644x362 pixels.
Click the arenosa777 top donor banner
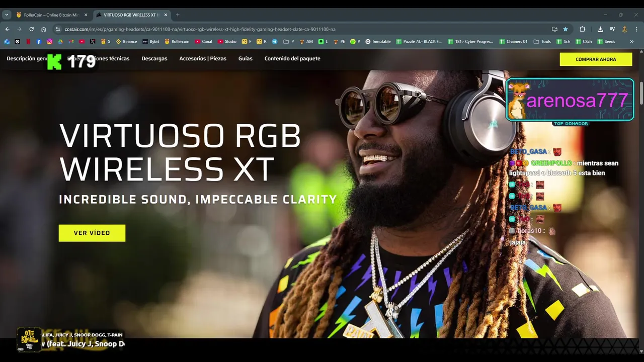(570, 100)
